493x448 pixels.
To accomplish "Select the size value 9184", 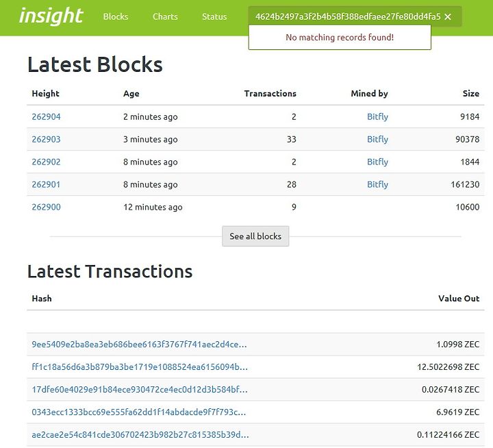I will coord(470,116).
